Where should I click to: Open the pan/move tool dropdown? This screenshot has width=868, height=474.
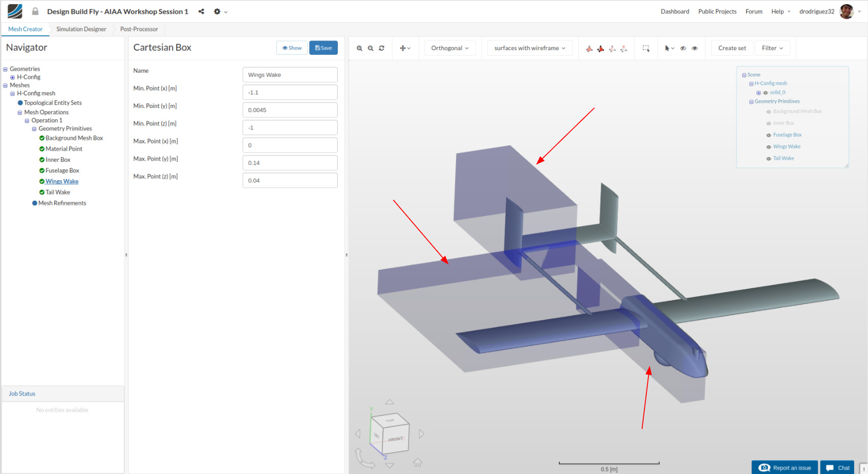pos(405,48)
